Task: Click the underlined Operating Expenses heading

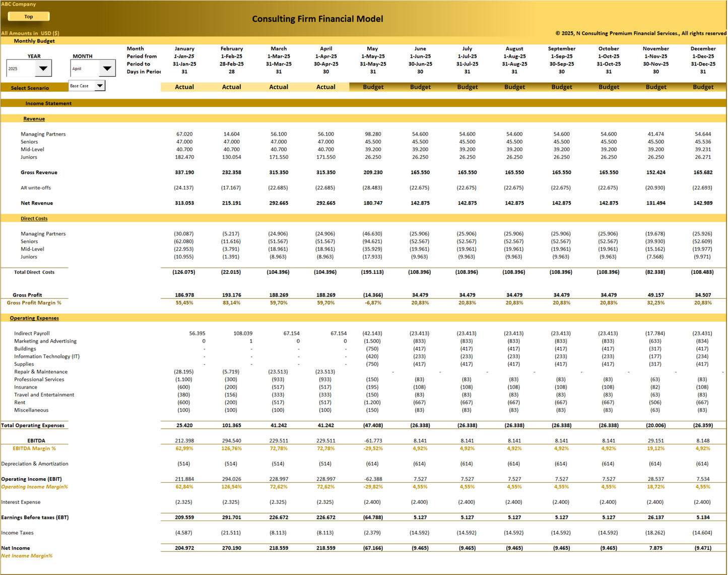Action: [34, 318]
